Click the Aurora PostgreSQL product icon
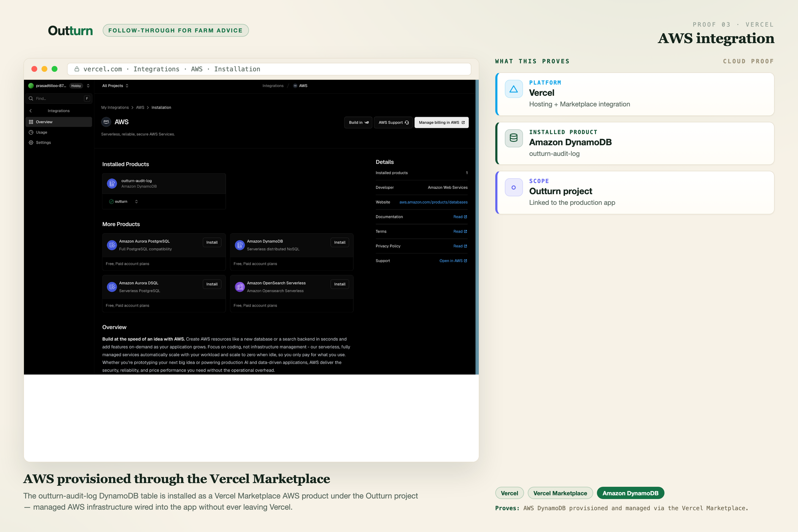Image resolution: width=798 pixels, height=532 pixels. point(112,245)
